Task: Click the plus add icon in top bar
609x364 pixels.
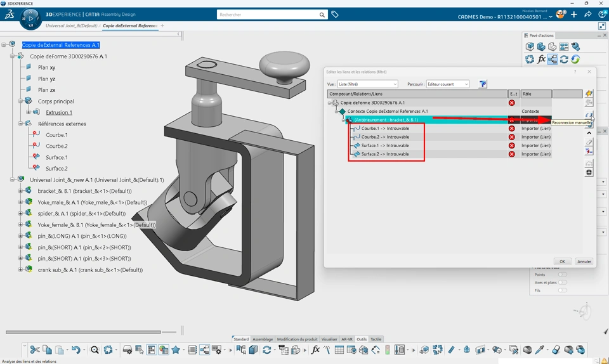Action: [574, 15]
